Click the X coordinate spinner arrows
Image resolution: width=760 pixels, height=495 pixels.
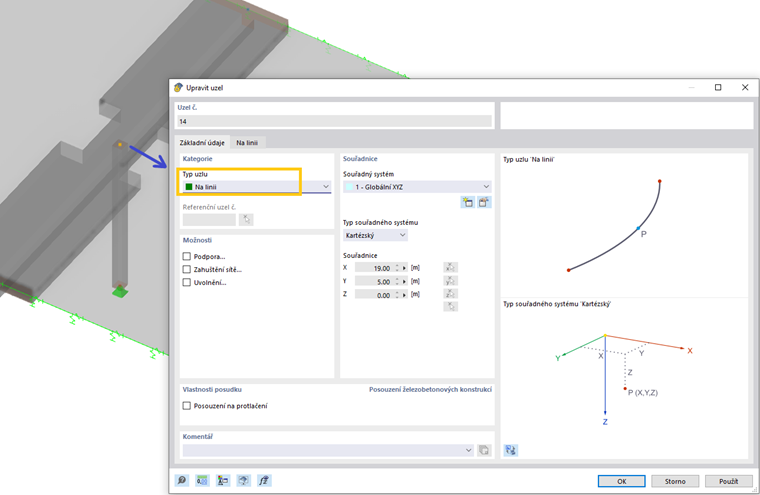(397, 268)
